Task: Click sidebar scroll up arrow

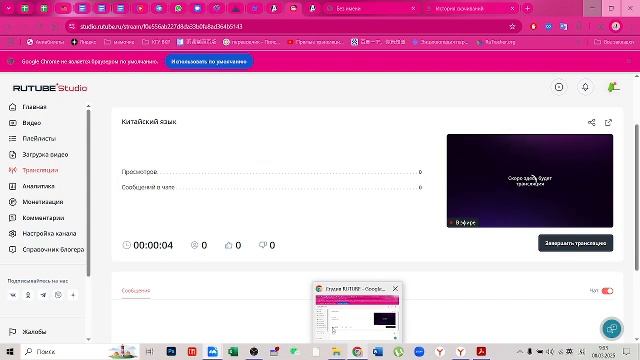Action: (x=89, y=107)
